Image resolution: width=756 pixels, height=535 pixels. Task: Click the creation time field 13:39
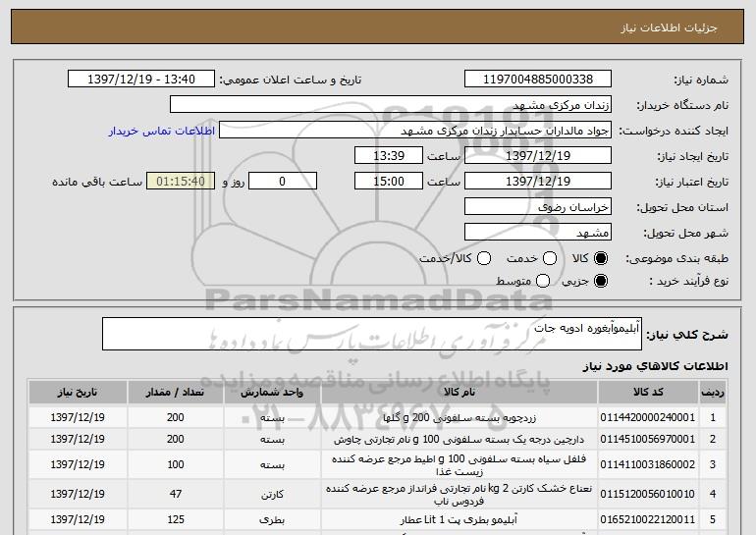pos(389,156)
